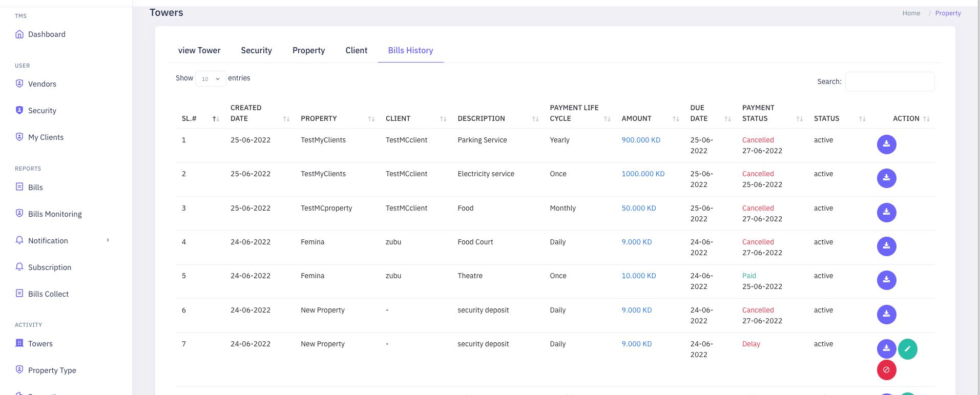Click the red cancel icon in row 7

pyautogui.click(x=886, y=370)
